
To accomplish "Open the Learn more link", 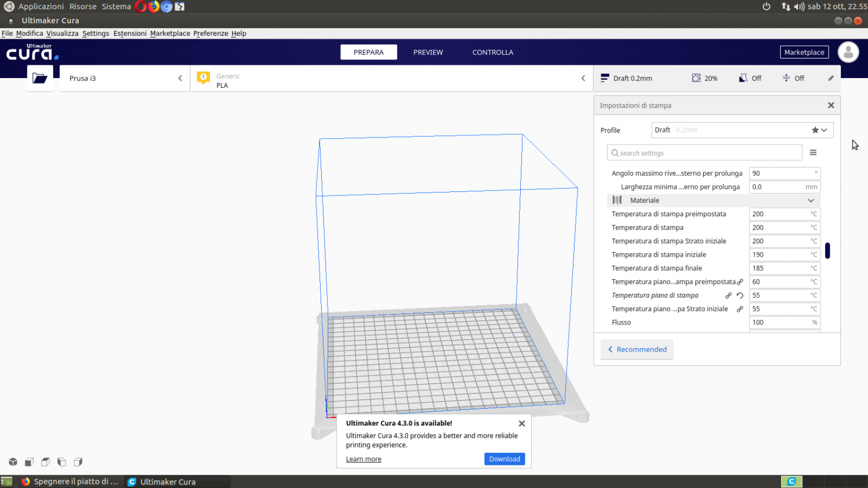I will point(363,459).
